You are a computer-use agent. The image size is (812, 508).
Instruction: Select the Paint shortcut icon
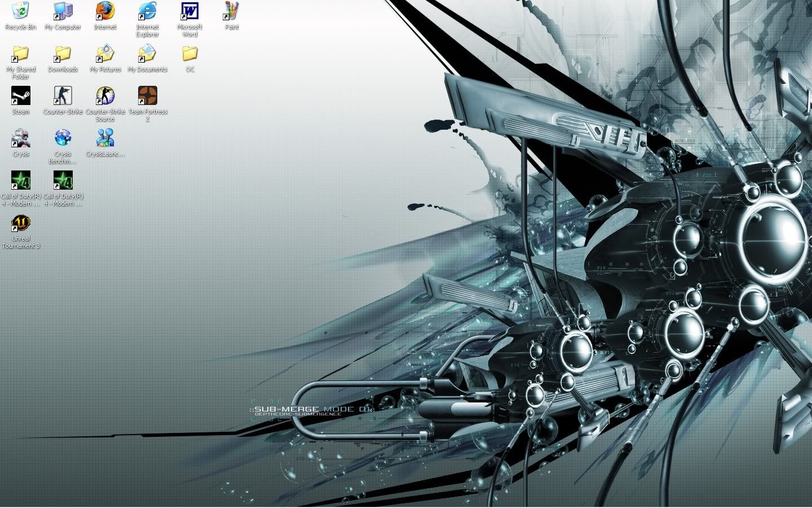point(232,11)
